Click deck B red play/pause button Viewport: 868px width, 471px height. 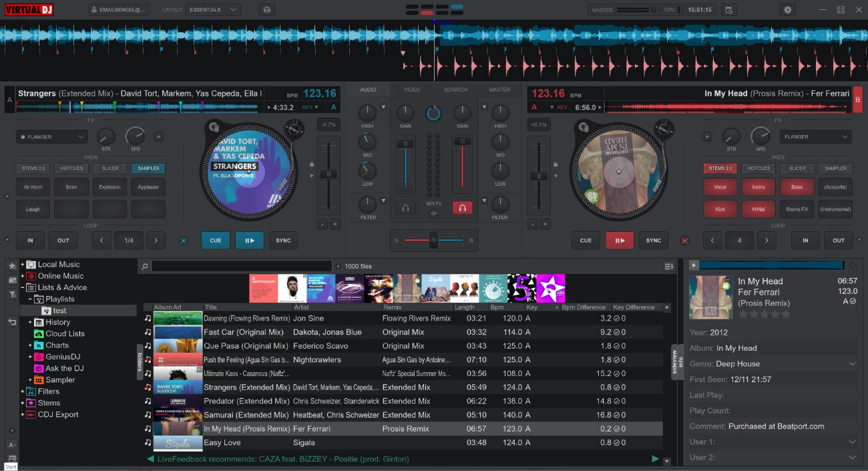coord(619,241)
